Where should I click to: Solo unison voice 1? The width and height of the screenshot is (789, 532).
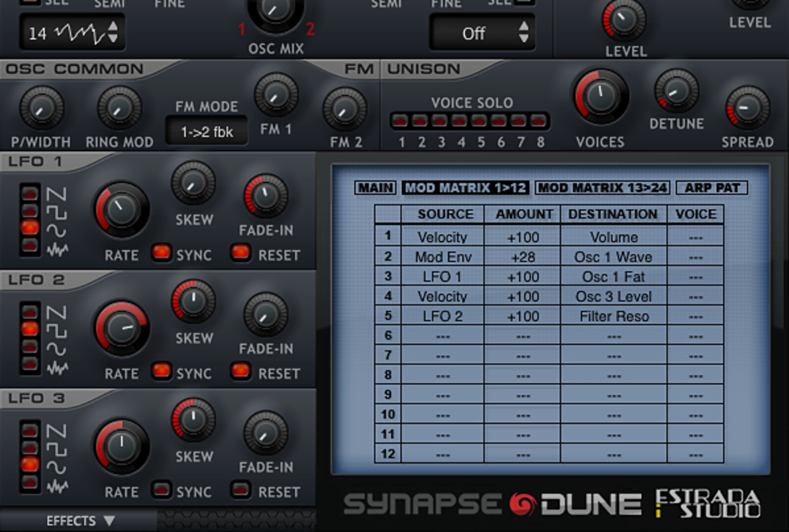click(x=401, y=121)
